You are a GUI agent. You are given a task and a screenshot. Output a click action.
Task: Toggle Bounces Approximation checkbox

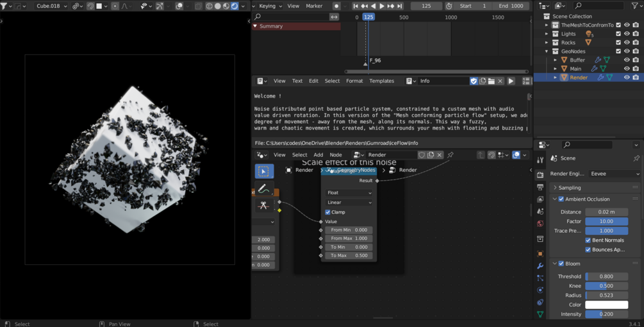pyautogui.click(x=588, y=250)
